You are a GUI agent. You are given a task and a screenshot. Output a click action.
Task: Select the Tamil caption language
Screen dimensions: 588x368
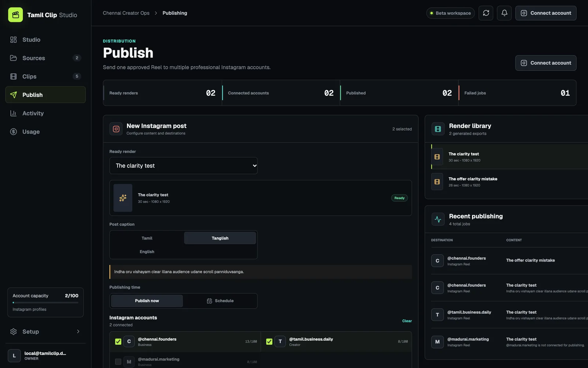coord(147,238)
